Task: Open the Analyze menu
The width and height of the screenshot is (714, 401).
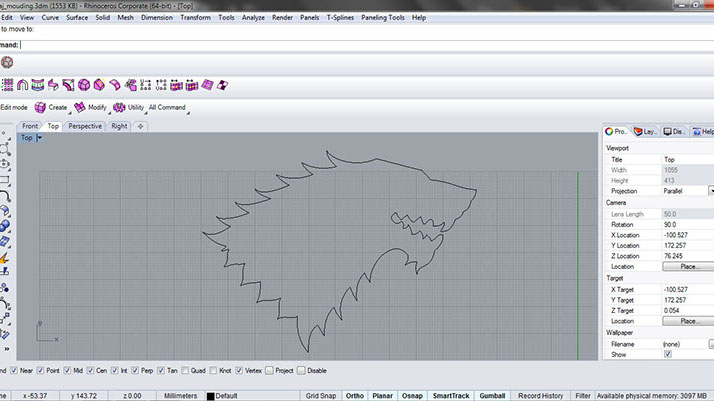Action: pyautogui.click(x=253, y=17)
